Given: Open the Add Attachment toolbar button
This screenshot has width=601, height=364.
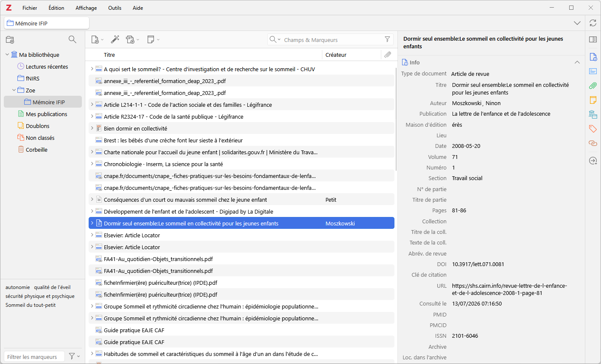Looking at the screenshot, I should pyautogui.click(x=132, y=39).
